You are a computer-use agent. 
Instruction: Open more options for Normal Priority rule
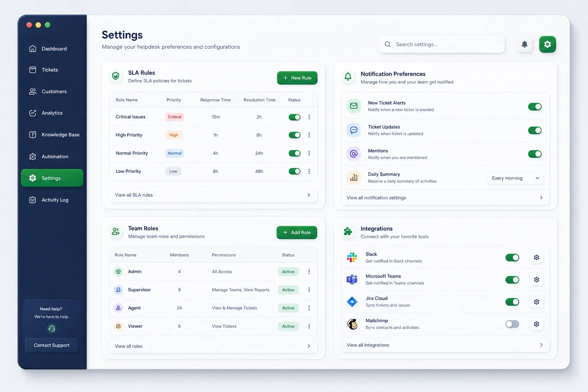pyautogui.click(x=309, y=153)
